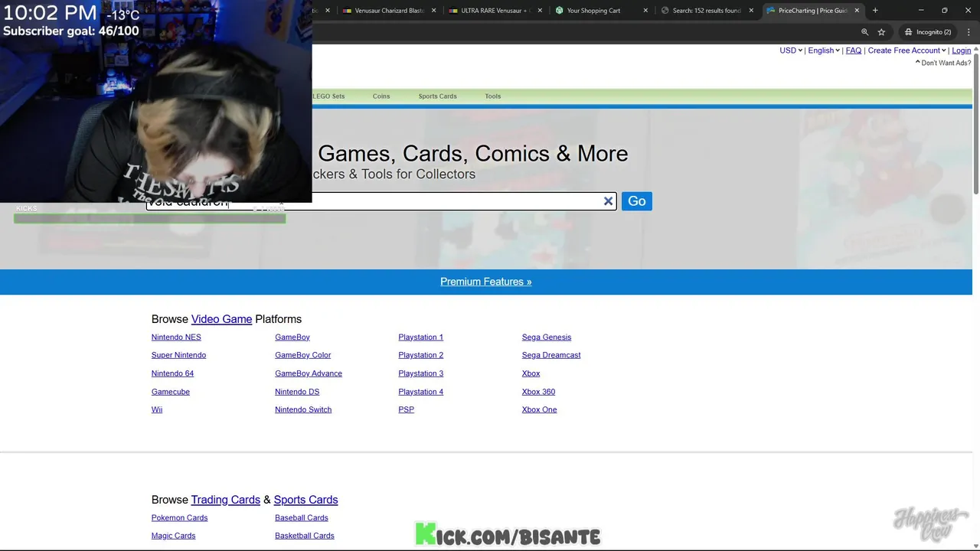Open the Baseball Cards link
The height and width of the screenshot is (551, 980).
302,518
